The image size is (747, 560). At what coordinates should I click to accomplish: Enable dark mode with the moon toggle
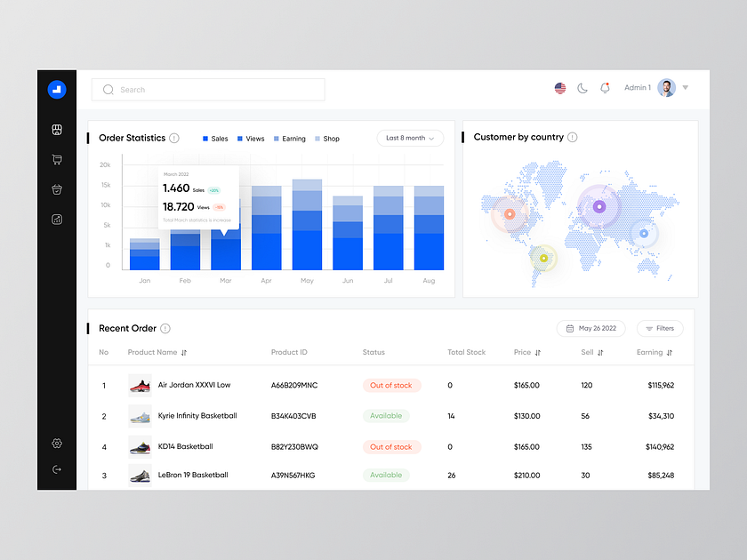pyautogui.click(x=582, y=87)
